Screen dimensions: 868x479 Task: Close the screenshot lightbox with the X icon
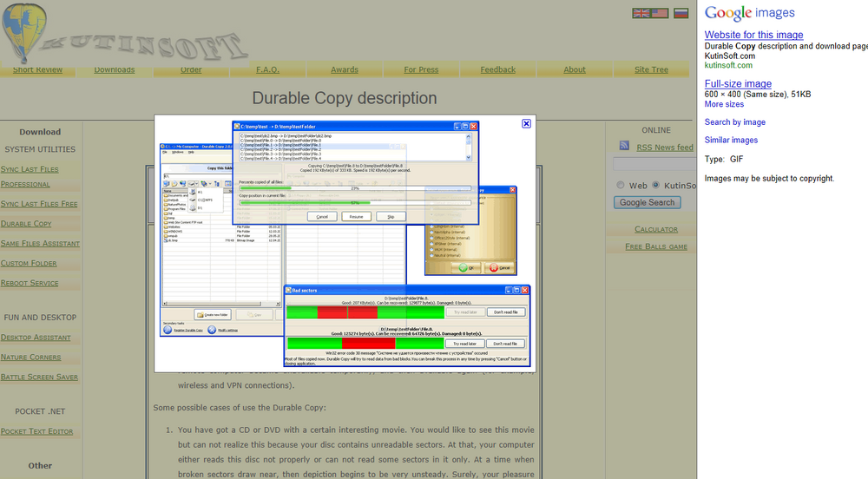527,123
